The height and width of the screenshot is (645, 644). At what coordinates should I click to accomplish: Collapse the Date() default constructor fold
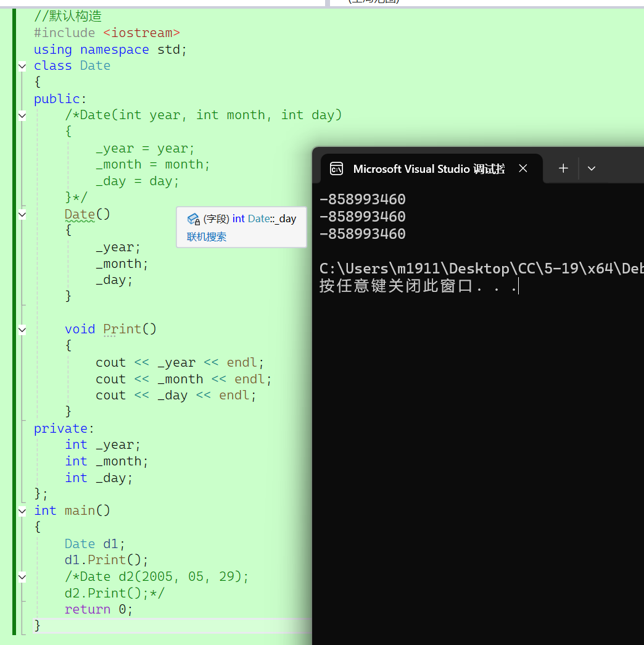point(22,214)
